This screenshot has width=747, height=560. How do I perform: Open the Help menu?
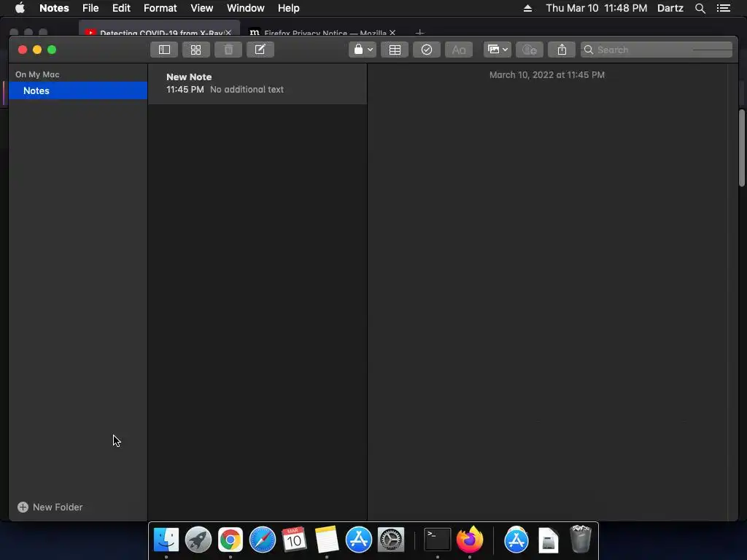point(288,8)
